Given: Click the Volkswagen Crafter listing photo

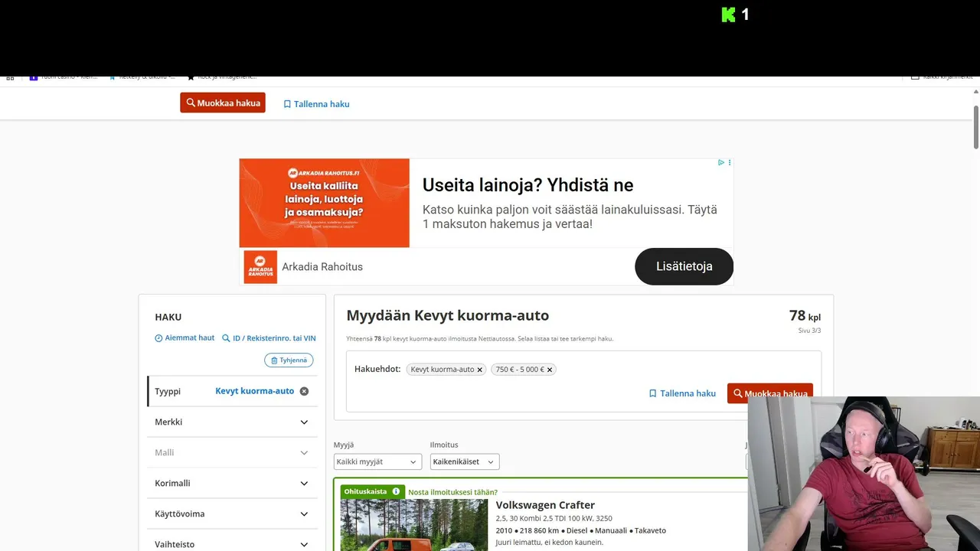Looking at the screenshot, I should click(x=414, y=525).
